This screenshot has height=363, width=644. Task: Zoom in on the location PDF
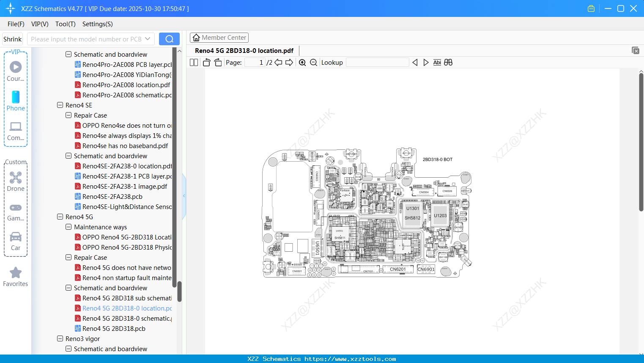(x=302, y=62)
